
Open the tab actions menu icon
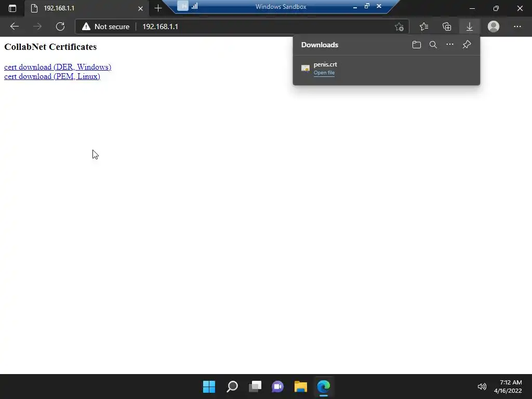pos(12,8)
